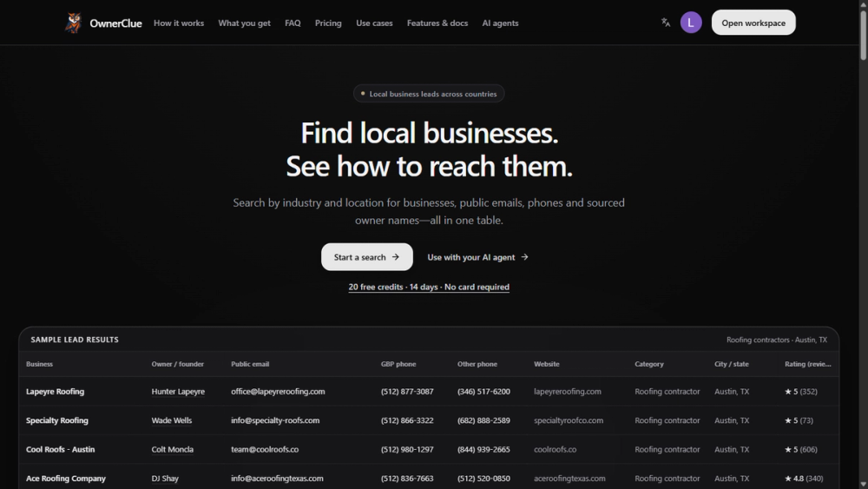Click the Rating column header
This screenshot has width=868, height=489.
(x=807, y=364)
